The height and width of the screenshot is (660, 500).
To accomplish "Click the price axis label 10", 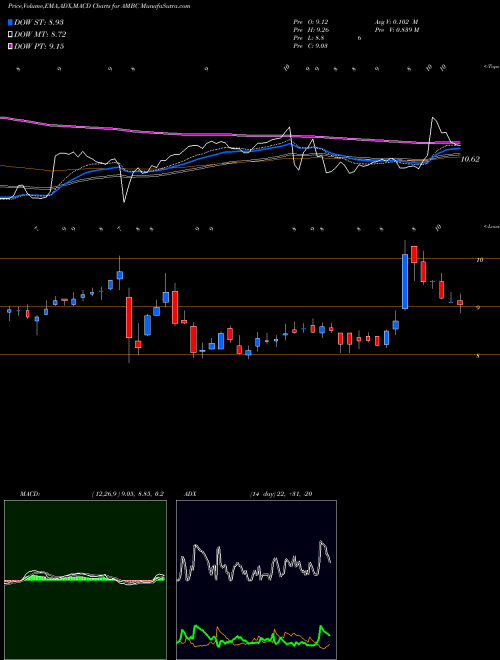I will (x=479, y=260).
